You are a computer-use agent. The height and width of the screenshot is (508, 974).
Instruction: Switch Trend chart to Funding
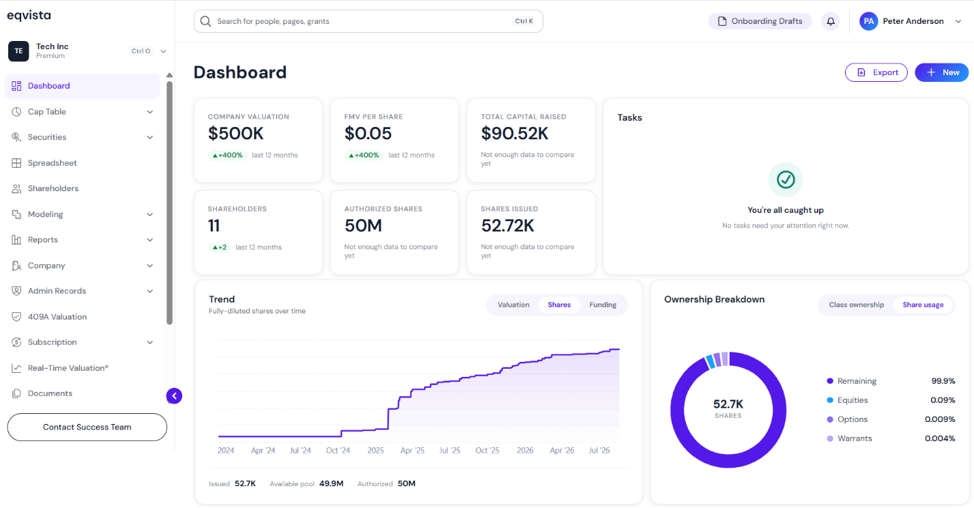[x=603, y=305]
